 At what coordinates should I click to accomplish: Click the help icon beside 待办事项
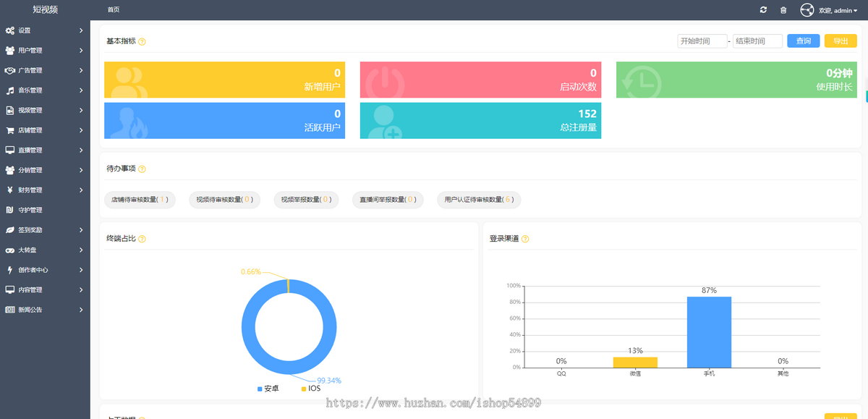[142, 169]
